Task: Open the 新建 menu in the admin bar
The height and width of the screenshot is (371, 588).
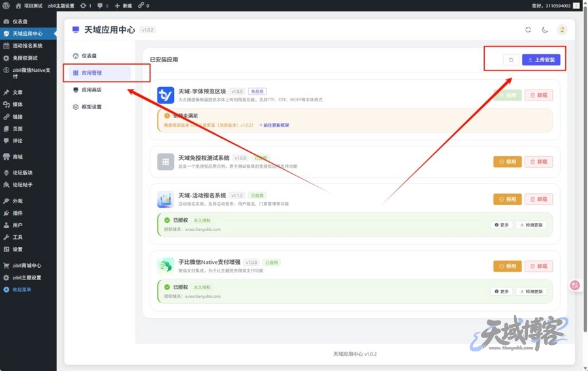Action: pyautogui.click(x=123, y=5)
